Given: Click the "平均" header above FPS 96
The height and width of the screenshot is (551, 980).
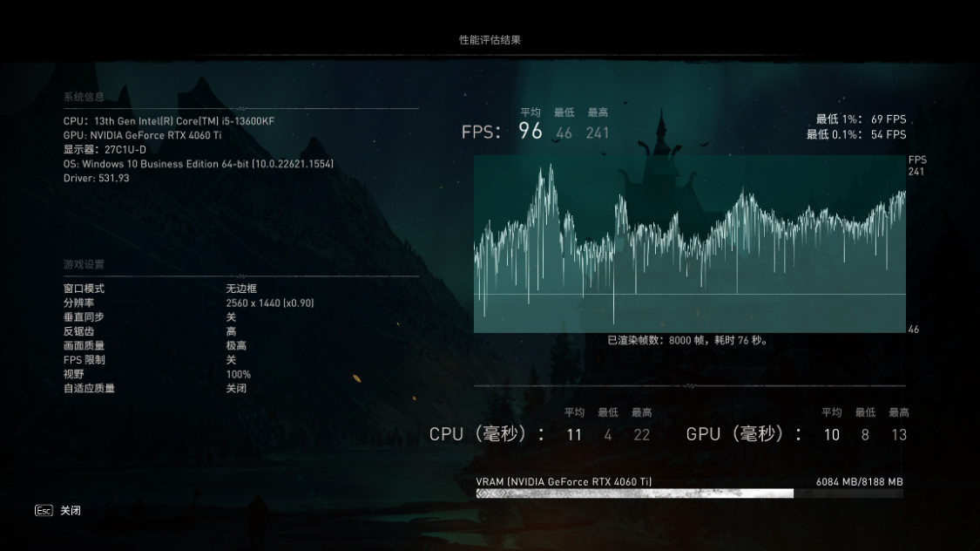Looking at the screenshot, I should (531, 112).
